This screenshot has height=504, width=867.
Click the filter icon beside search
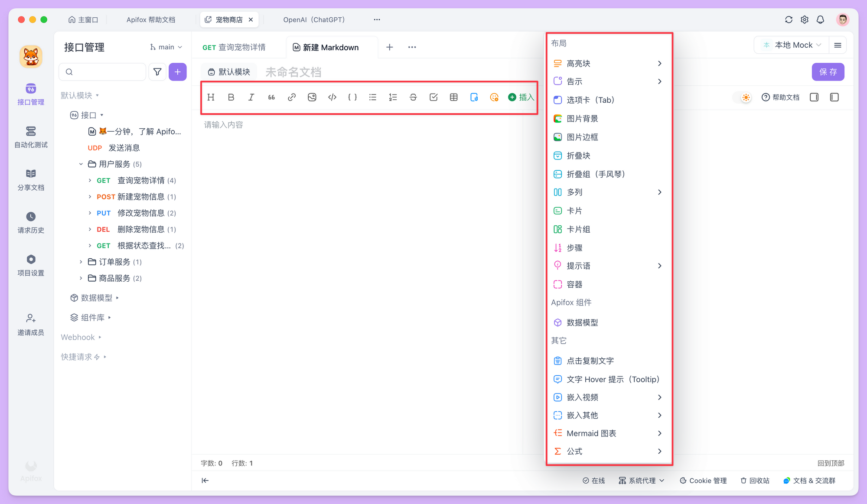pyautogui.click(x=157, y=72)
